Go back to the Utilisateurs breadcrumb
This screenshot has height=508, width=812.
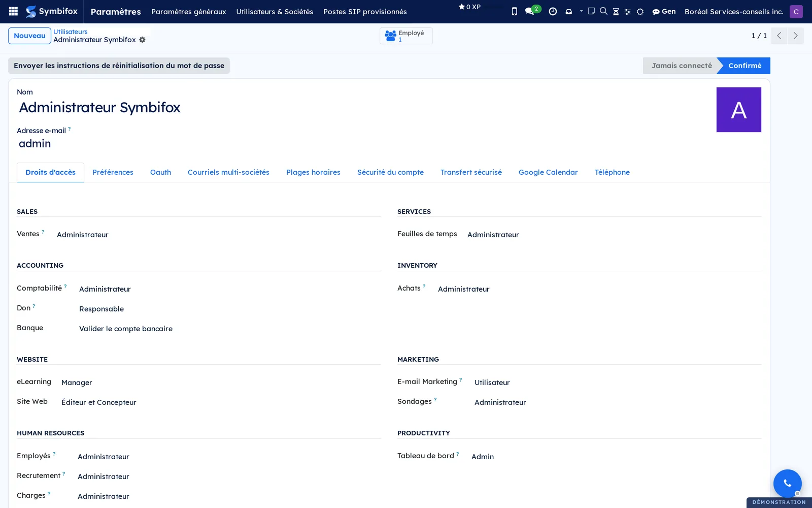[70, 31]
